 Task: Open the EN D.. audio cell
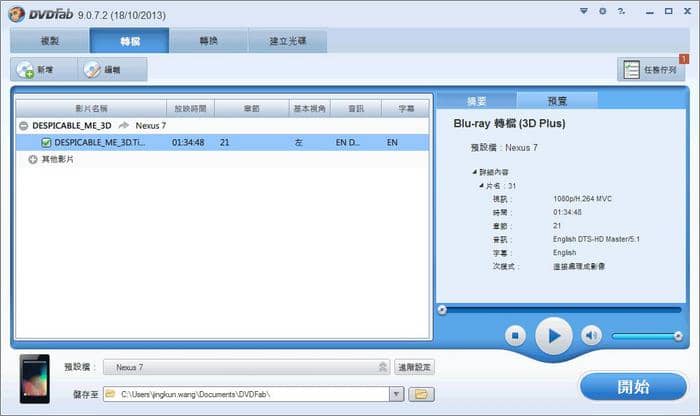pos(347,142)
